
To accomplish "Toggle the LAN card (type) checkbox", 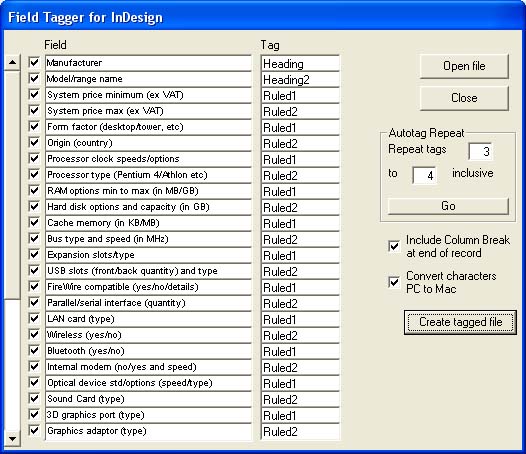I will coord(34,318).
